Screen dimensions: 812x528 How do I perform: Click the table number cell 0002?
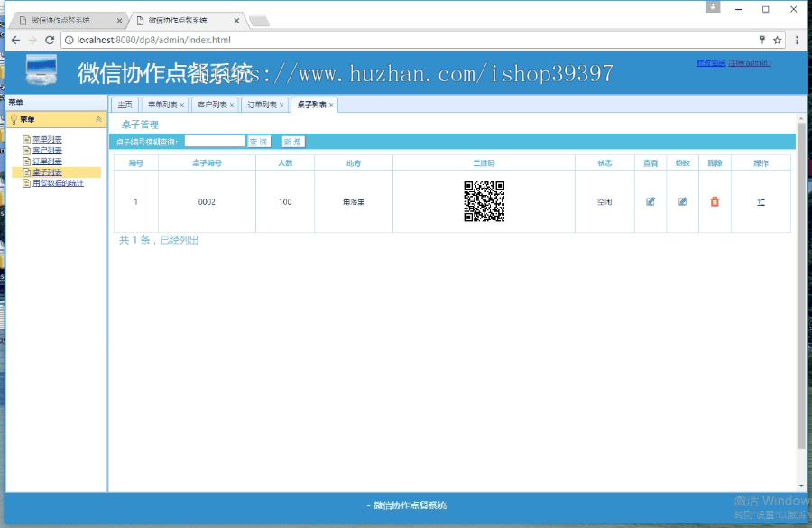pos(207,202)
